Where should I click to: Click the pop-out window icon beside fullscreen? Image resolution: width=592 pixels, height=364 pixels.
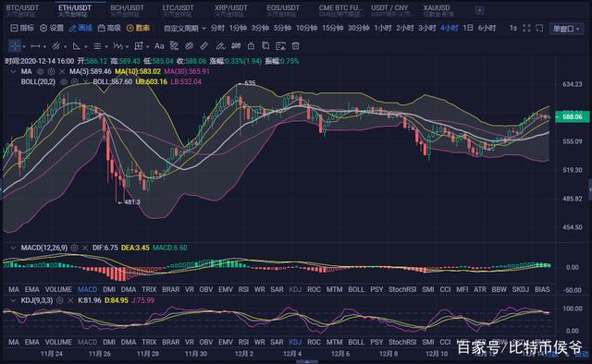539,29
